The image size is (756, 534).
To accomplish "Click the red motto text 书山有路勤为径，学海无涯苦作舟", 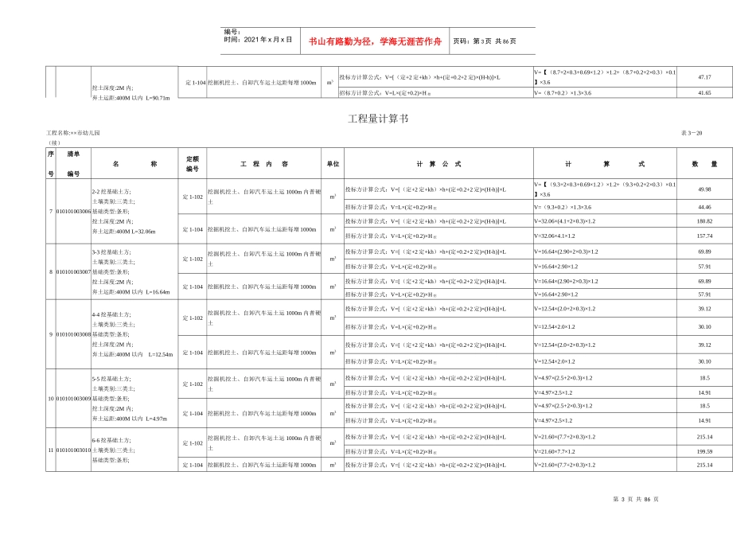I will pos(375,41).
